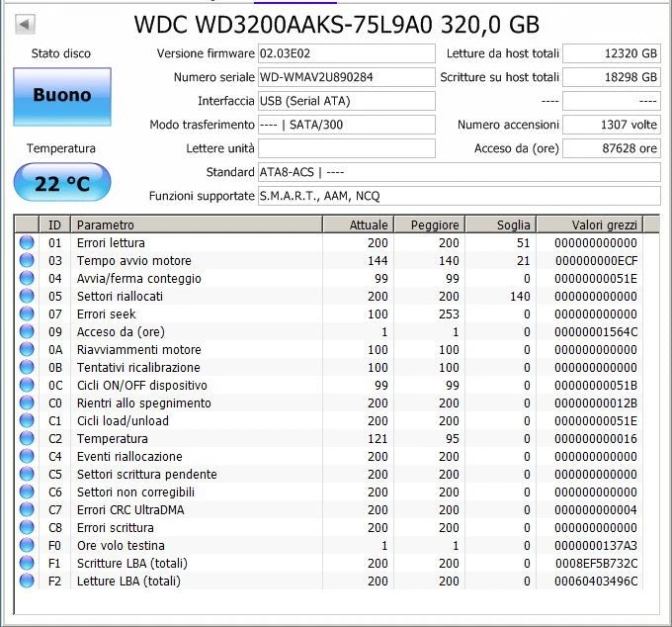Go to previous disk with back arrow

pyautogui.click(x=25, y=24)
